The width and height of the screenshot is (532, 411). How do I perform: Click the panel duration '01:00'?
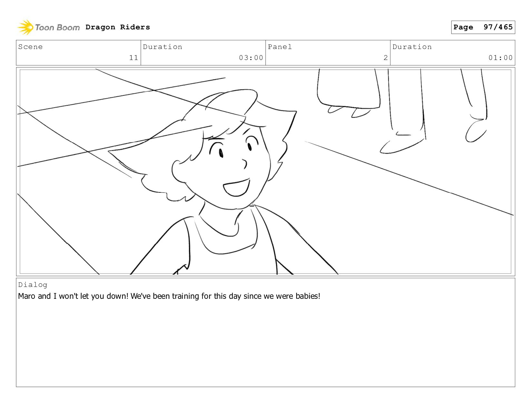pos(500,58)
